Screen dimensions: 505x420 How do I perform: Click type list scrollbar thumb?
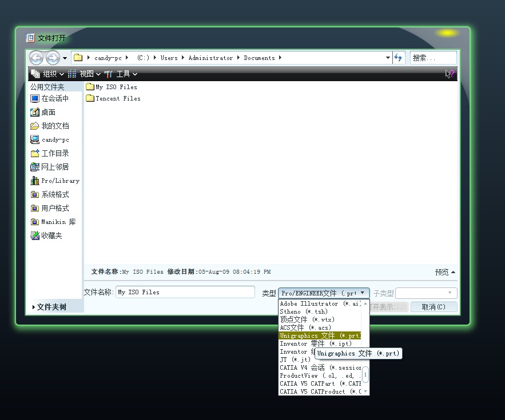(365, 375)
